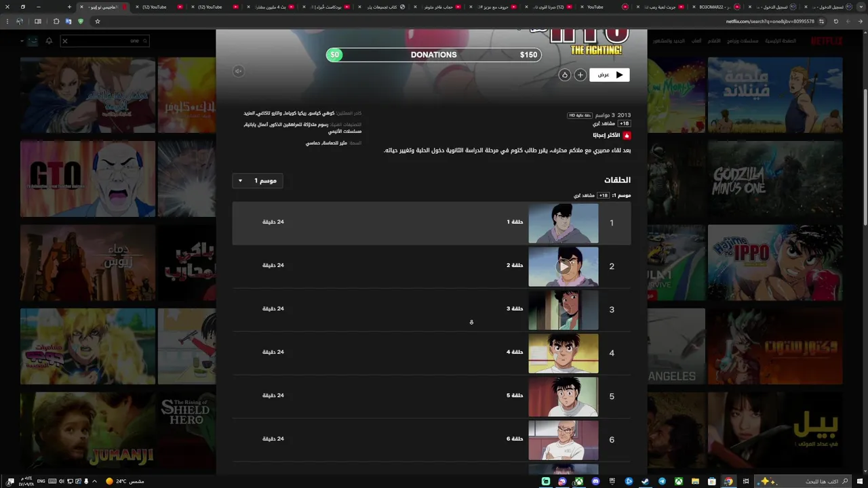Choose episode 5 thumbnail

tap(564, 396)
